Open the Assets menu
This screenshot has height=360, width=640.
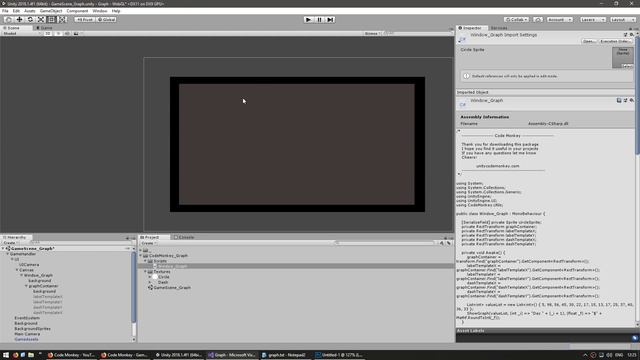point(29,11)
